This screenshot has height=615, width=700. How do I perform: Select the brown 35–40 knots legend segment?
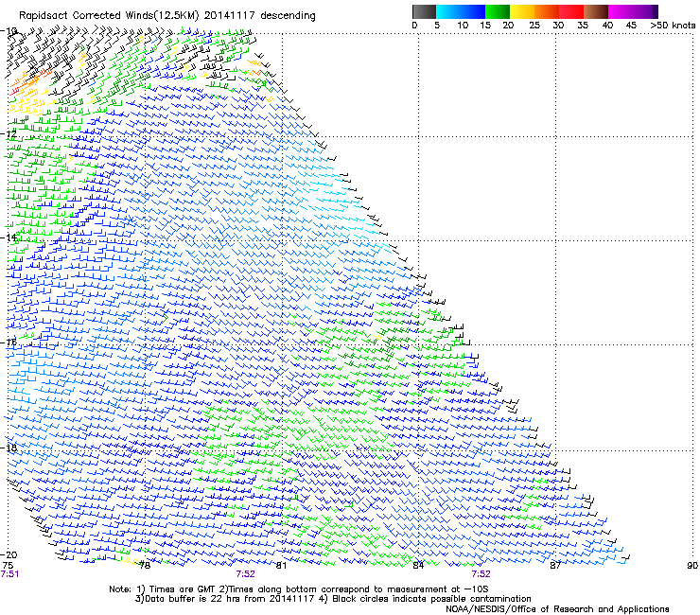click(596, 11)
